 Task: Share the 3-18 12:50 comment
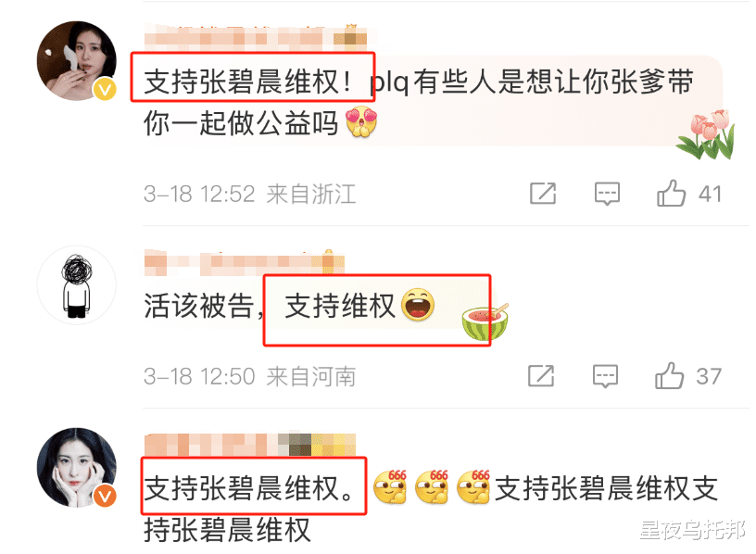click(x=541, y=375)
